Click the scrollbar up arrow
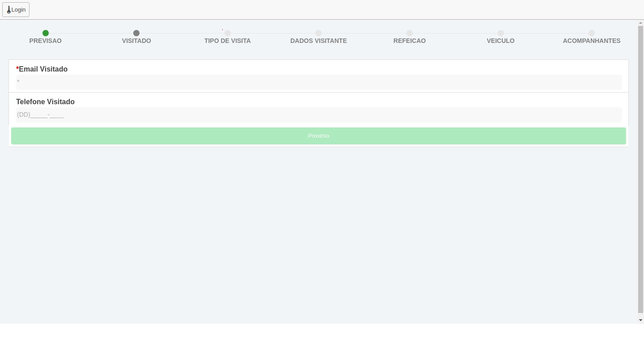The width and height of the screenshot is (644, 343). pyautogui.click(x=641, y=23)
